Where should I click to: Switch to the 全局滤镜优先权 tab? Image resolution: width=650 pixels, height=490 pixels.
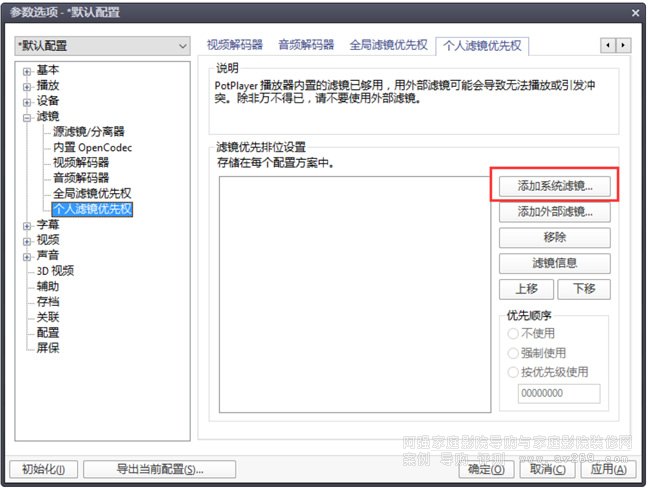tap(388, 45)
